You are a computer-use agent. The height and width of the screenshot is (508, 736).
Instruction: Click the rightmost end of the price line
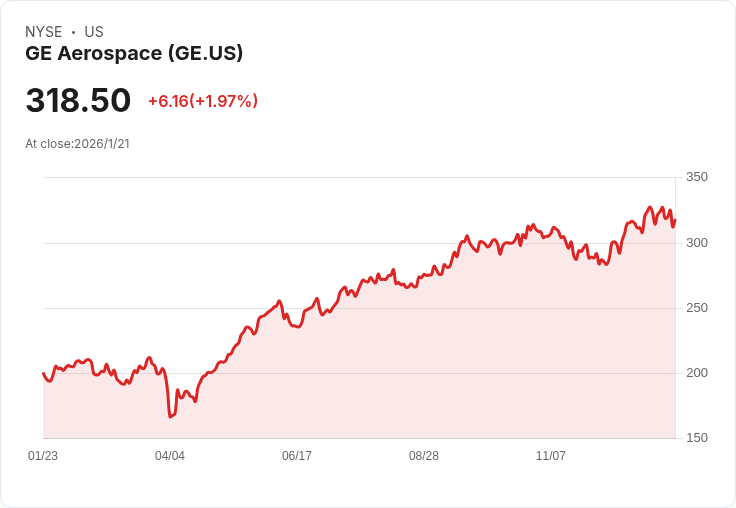(x=675, y=220)
